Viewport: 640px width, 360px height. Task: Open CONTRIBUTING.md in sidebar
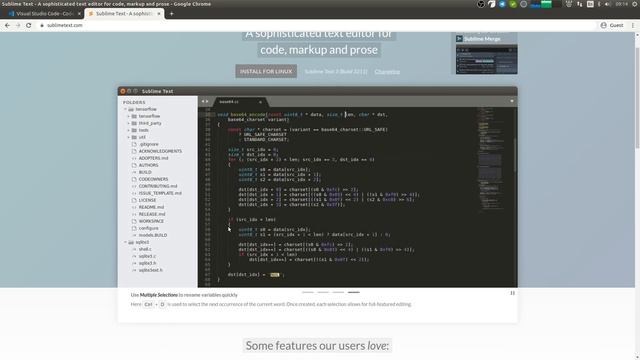click(x=158, y=186)
